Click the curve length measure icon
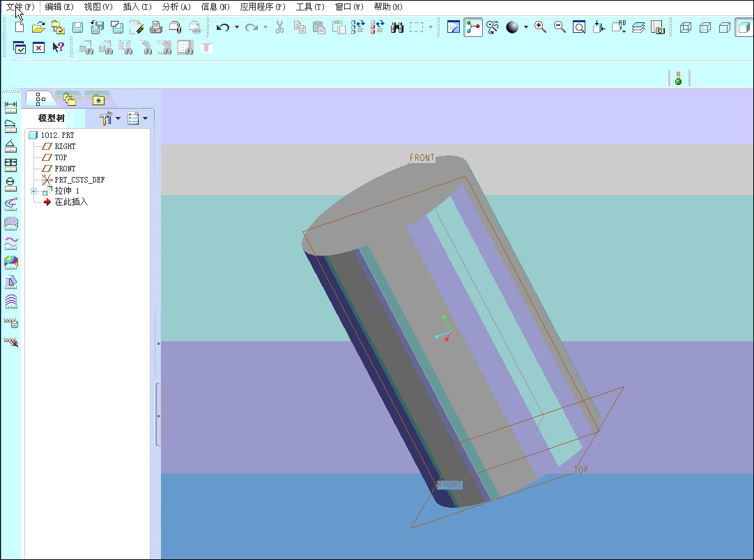 click(x=10, y=127)
